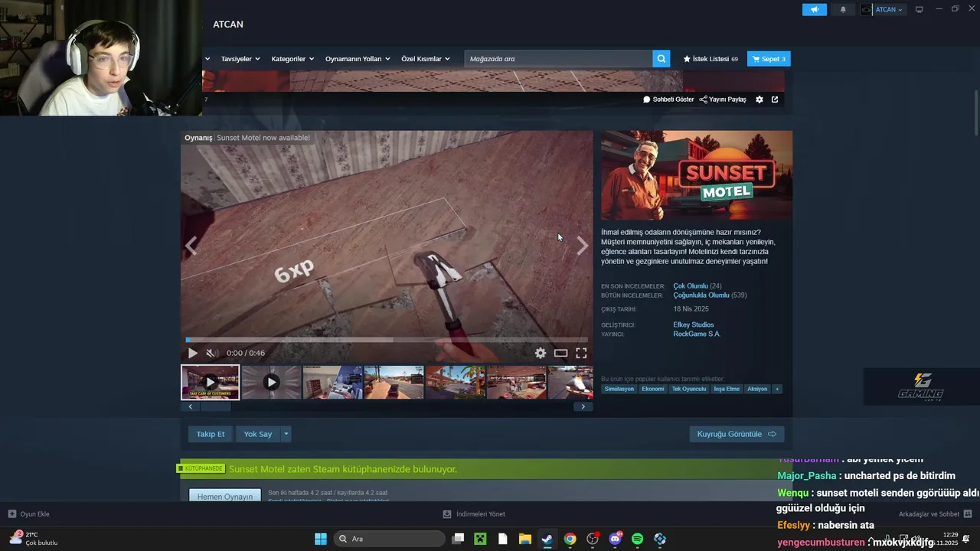Viewport: 980px width, 551px height.
Task: Open Task View on the taskbar
Action: tap(458, 539)
